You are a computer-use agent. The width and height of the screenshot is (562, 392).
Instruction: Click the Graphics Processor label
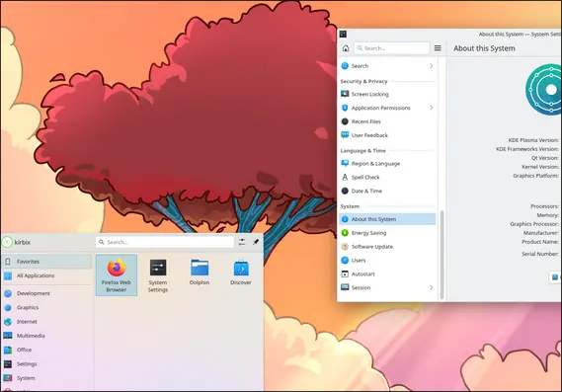click(534, 224)
